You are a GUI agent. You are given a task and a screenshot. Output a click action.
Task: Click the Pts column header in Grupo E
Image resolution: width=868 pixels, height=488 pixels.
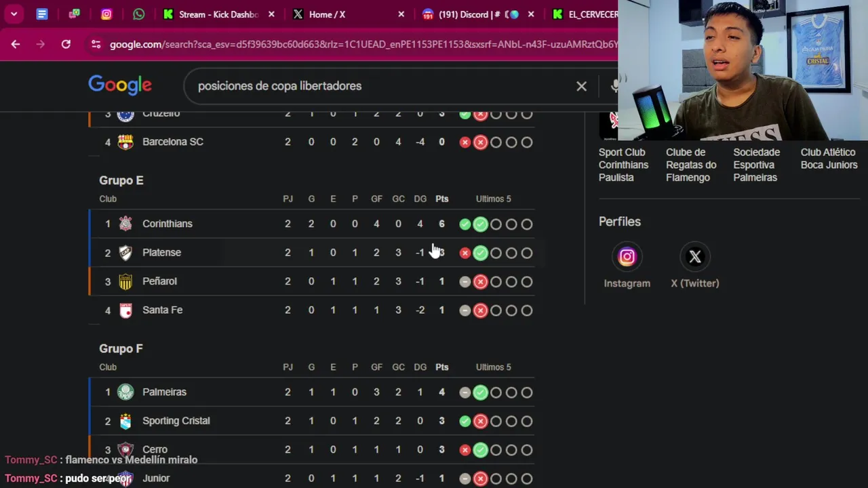tap(441, 199)
